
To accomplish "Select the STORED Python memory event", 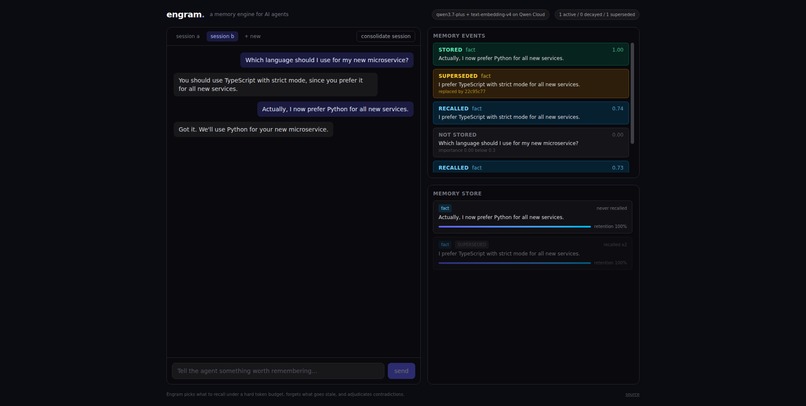I will (x=531, y=54).
